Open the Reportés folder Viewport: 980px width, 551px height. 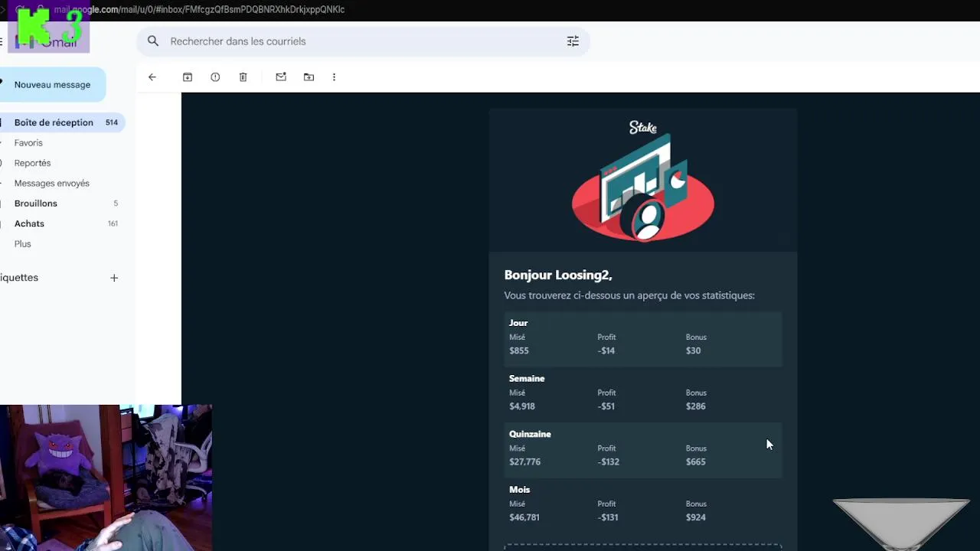[x=32, y=163]
